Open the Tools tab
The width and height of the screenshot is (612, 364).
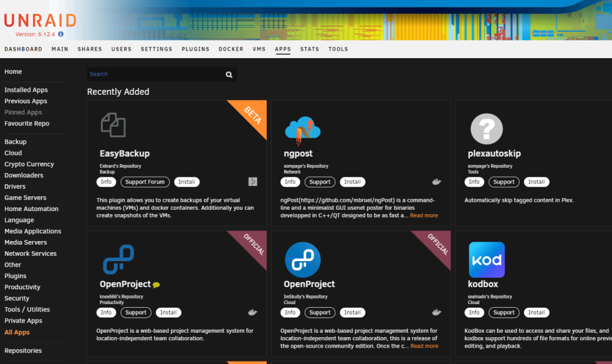338,49
